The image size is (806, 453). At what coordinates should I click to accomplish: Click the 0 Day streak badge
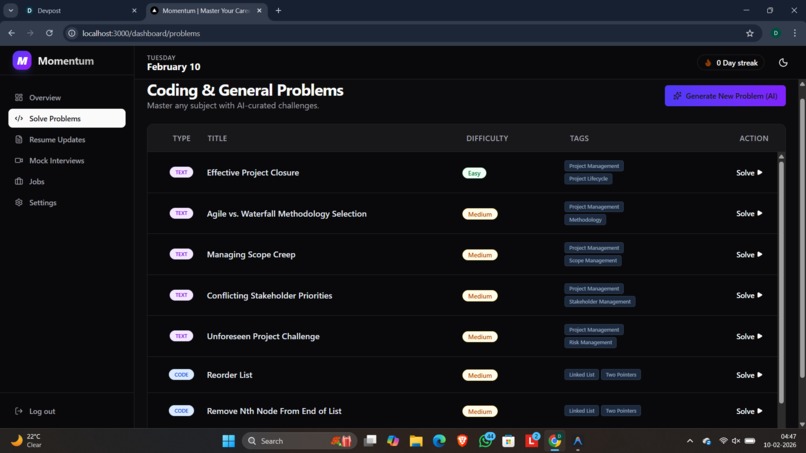pos(730,63)
